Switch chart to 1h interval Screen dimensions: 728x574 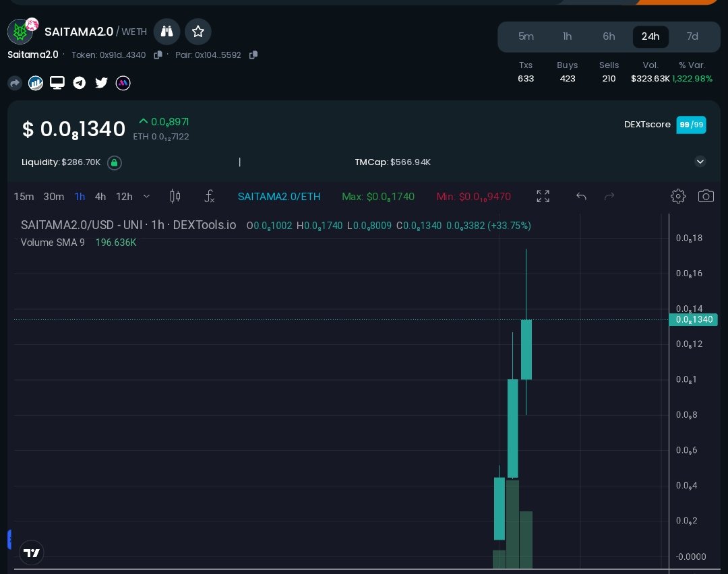click(x=80, y=197)
